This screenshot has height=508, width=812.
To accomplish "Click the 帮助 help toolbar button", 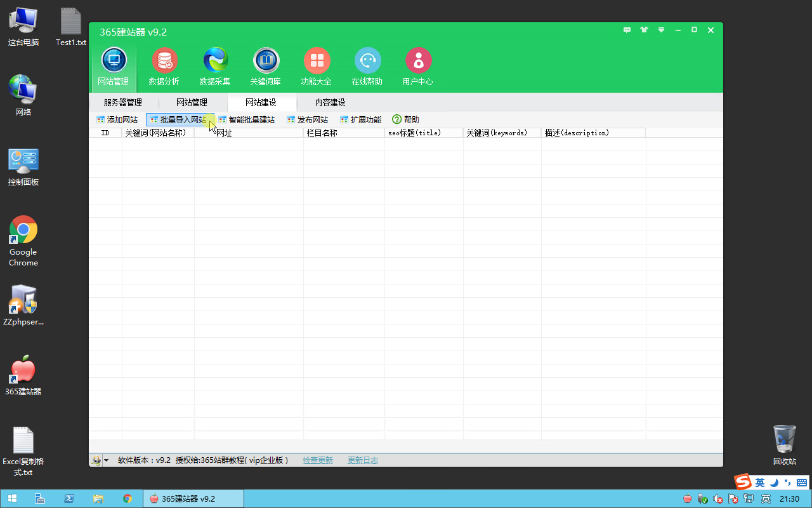I will click(406, 119).
